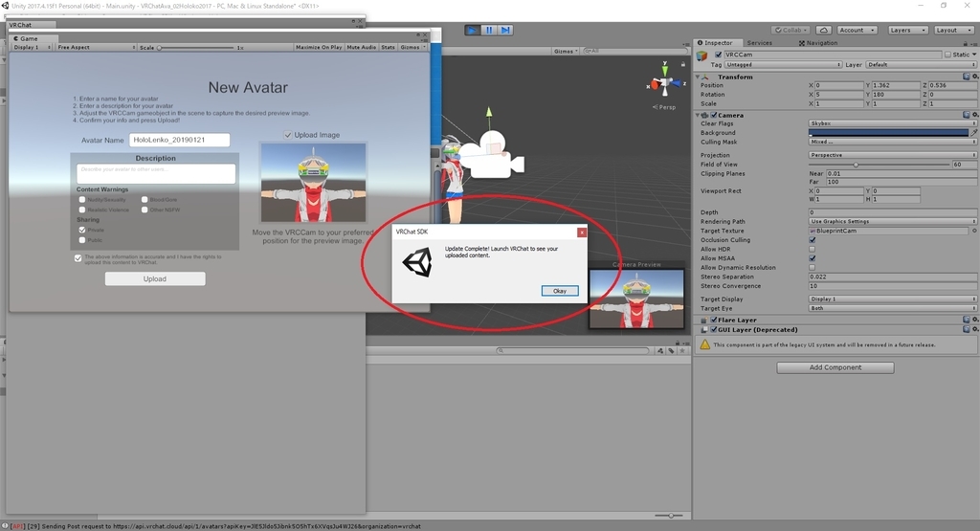Toggle the Flare Layer enabled checkbox

click(714, 320)
